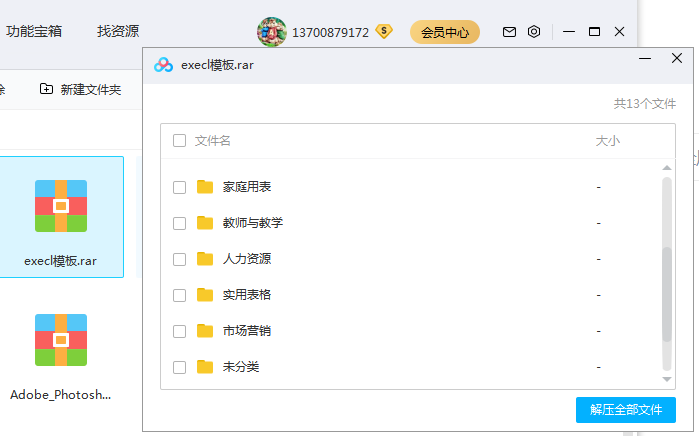The width and height of the screenshot is (699, 436).
Task: Toggle the select-all 文件名 checkbox
Action: click(x=180, y=141)
